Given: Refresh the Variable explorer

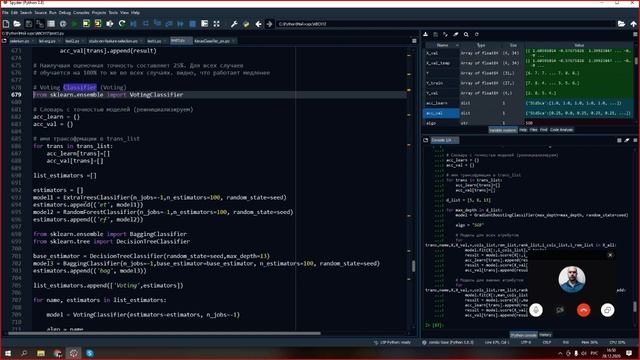Looking at the screenshot, I should pos(476,35).
